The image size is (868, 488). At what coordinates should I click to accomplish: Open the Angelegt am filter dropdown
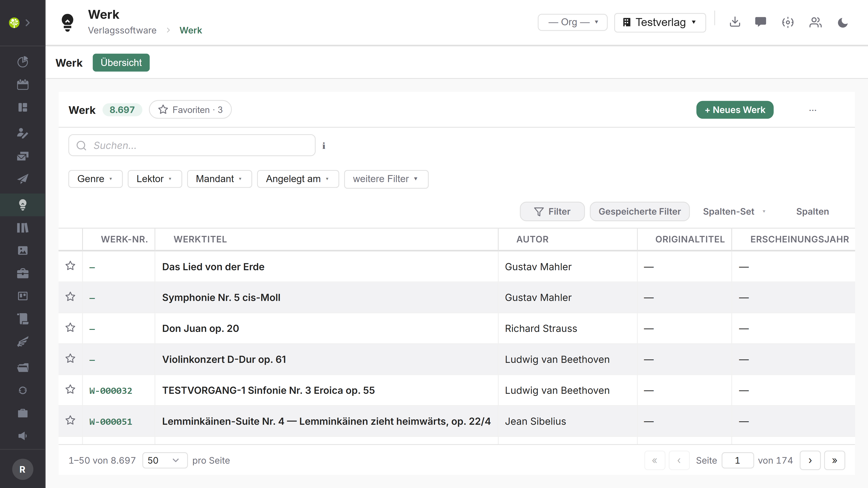[x=298, y=179]
